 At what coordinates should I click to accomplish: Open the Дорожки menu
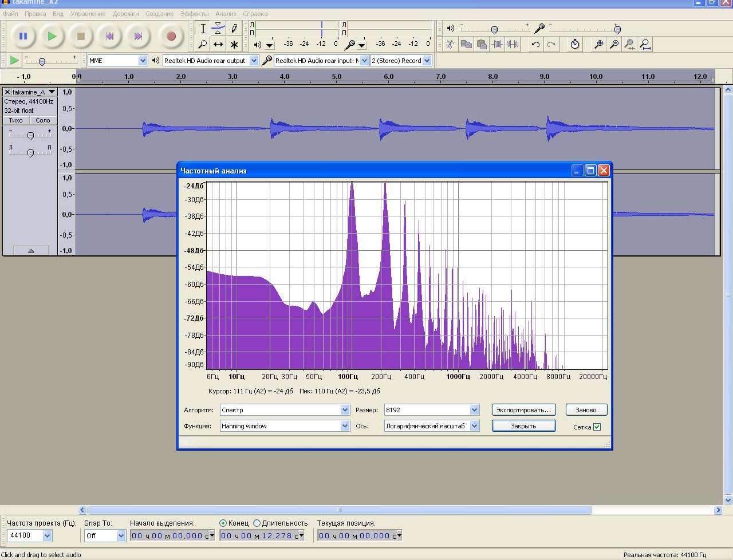point(125,14)
